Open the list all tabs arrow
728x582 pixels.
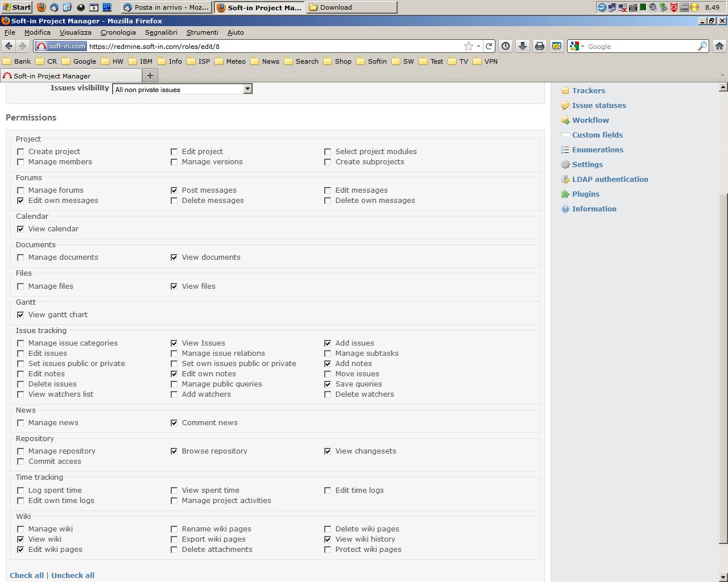coord(722,76)
